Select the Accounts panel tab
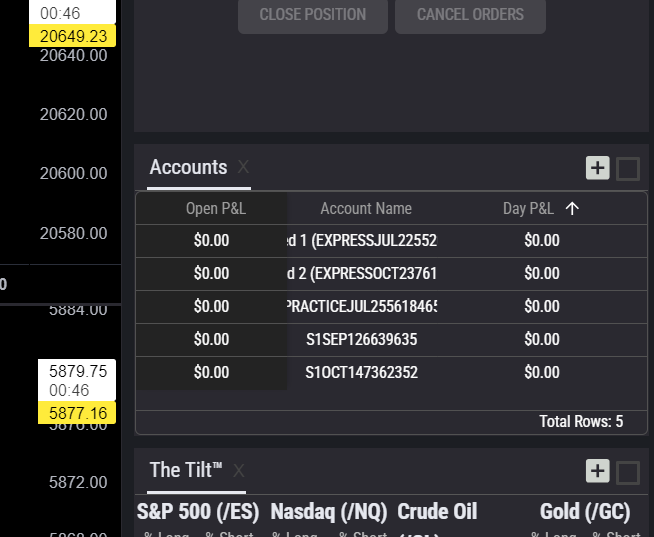This screenshot has width=654, height=537. pyautogui.click(x=188, y=167)
